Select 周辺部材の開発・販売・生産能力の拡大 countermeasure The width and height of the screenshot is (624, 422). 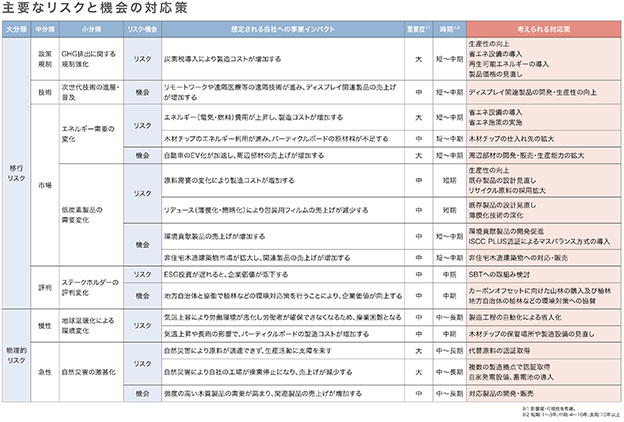(526, 156)
